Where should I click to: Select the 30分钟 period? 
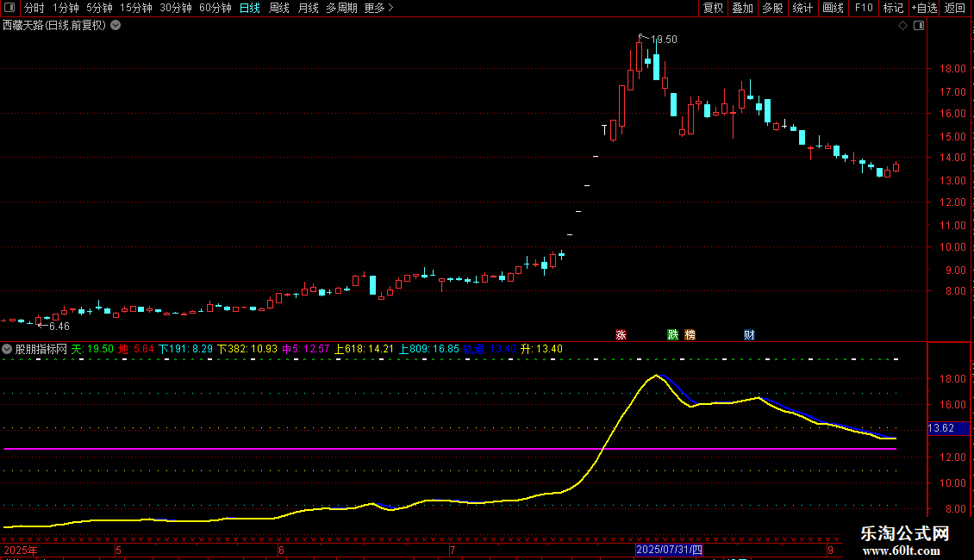tap(175, 8)
